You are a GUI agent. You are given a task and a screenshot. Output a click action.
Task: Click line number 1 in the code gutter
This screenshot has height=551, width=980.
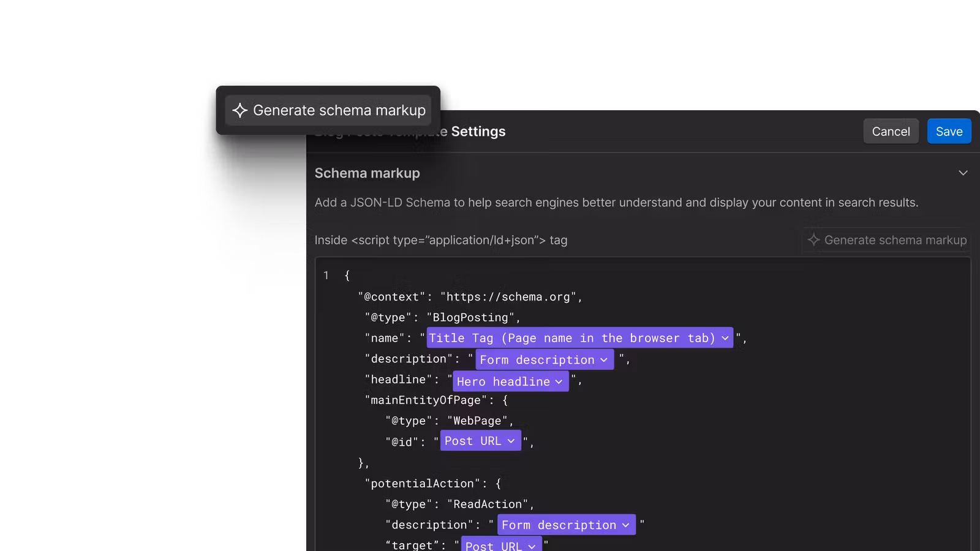coord(326,275)
